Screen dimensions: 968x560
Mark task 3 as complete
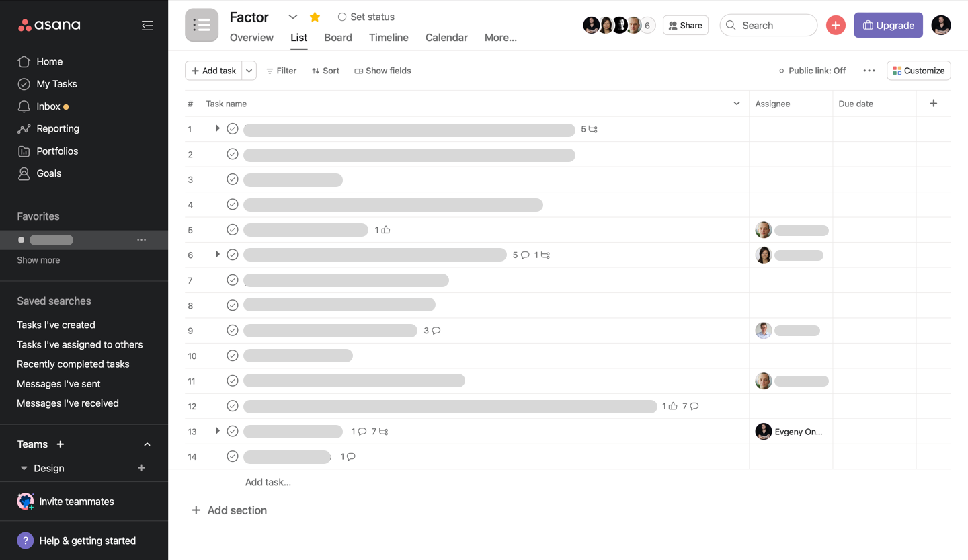point(233,179)
